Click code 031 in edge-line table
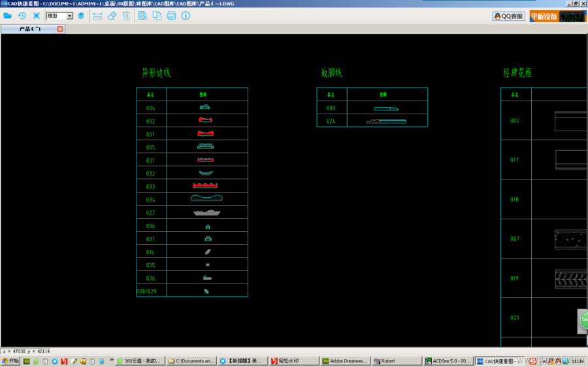Screen dimensions: 588x367 pos(150,161)
